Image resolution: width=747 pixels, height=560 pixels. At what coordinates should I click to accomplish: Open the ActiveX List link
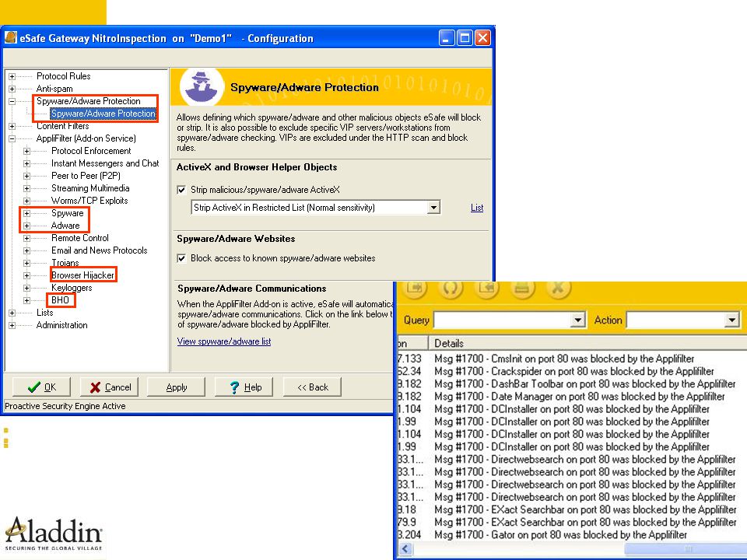[x=477, y=208]
